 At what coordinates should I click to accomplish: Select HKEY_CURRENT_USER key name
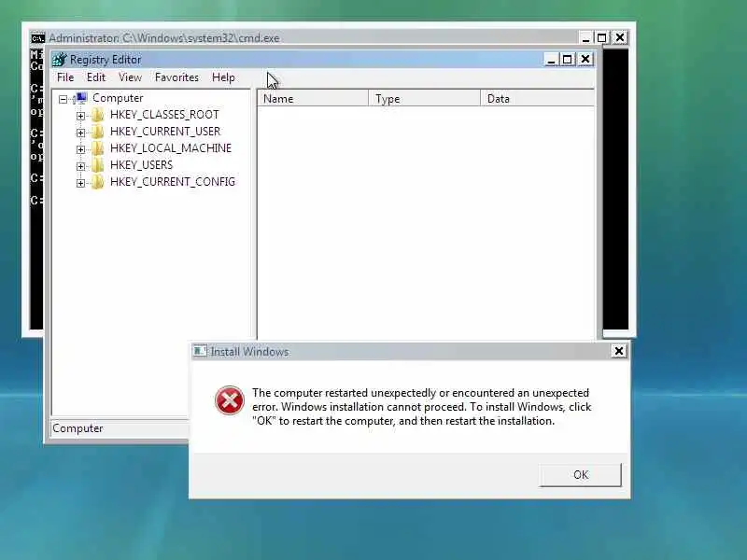tap(165, 132)
